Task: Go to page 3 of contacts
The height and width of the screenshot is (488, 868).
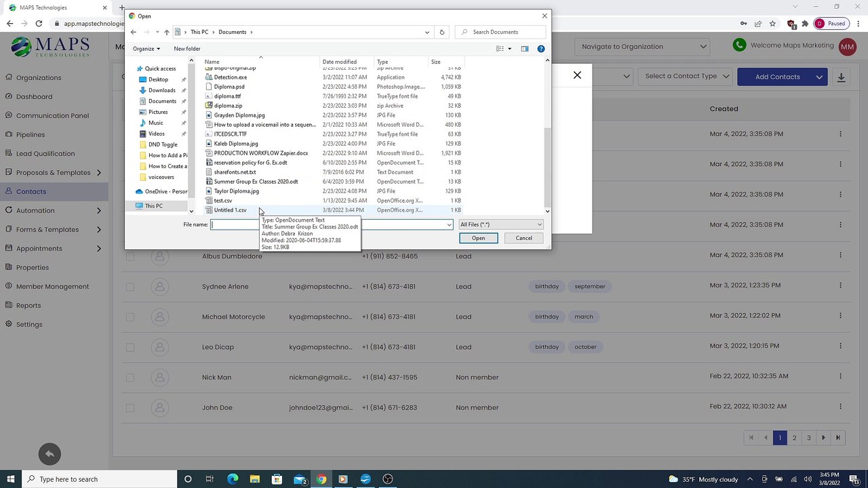Action: tap(808, 438)
